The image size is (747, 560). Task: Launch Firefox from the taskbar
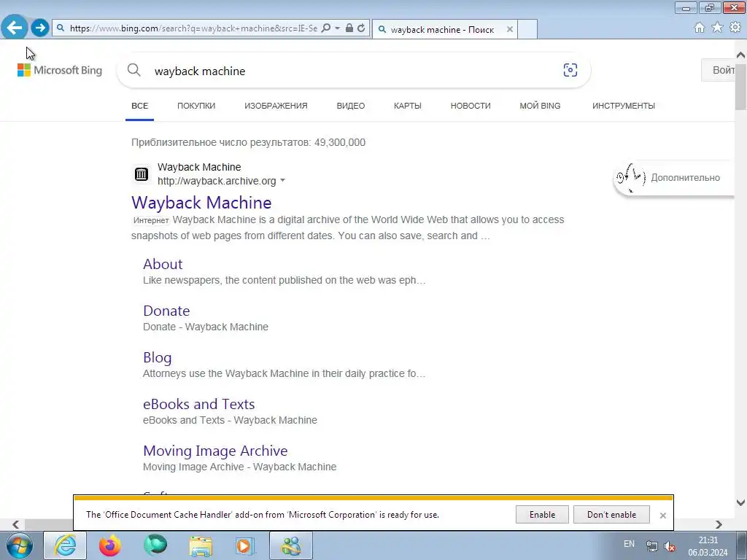pyautogui.click(x=110, y=545)
